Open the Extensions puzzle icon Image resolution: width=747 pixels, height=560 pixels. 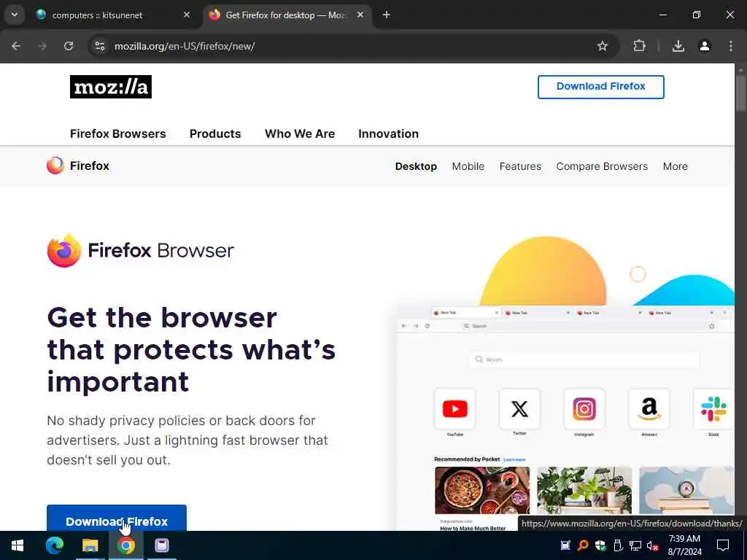639,46
